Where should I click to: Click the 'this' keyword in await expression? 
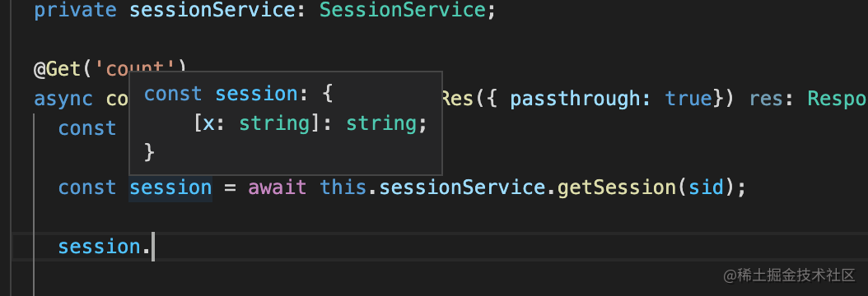(x=343, y=187)
